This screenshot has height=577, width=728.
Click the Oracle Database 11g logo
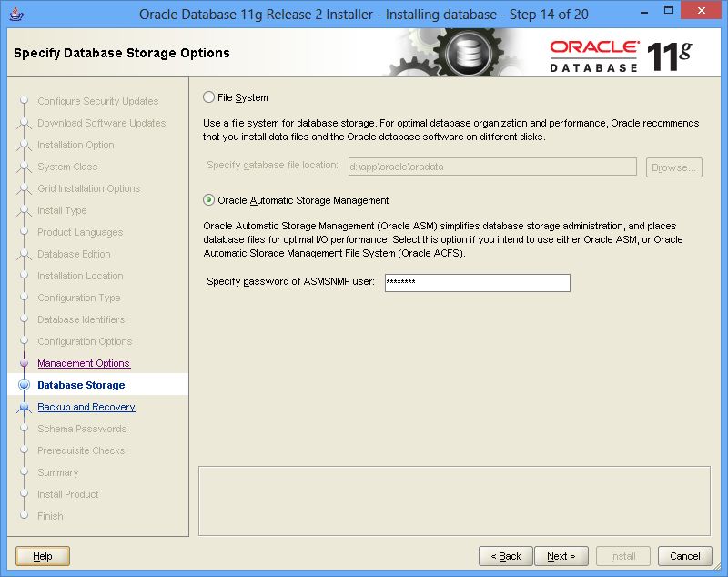coord(622,56)
